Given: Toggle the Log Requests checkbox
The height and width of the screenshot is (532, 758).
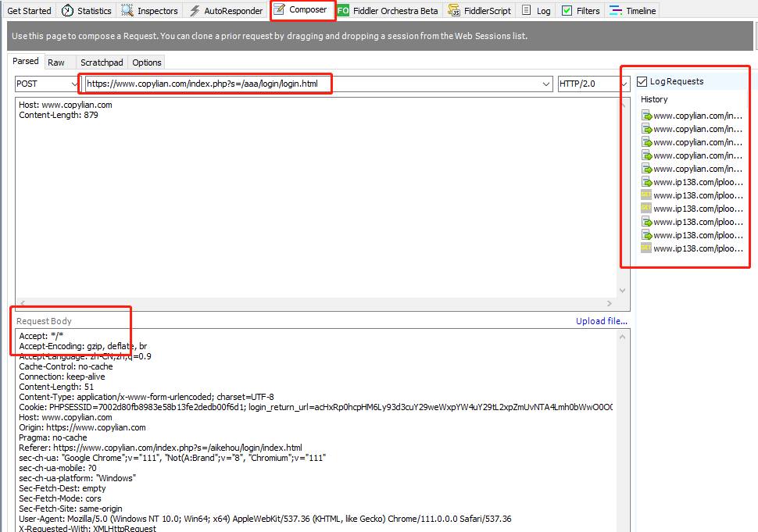Looking at the screenshot, I should pos(642,82).
